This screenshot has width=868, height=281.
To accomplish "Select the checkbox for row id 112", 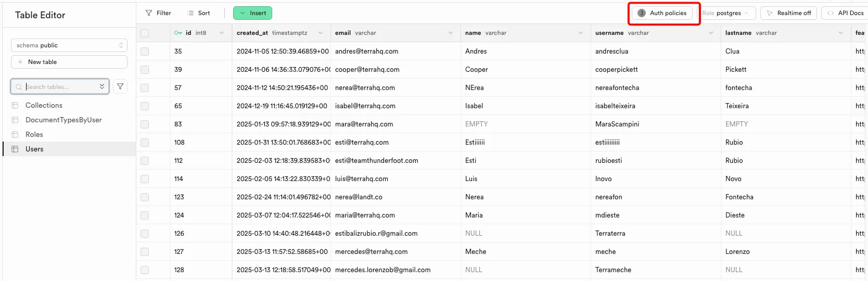I will pos(145,161).
